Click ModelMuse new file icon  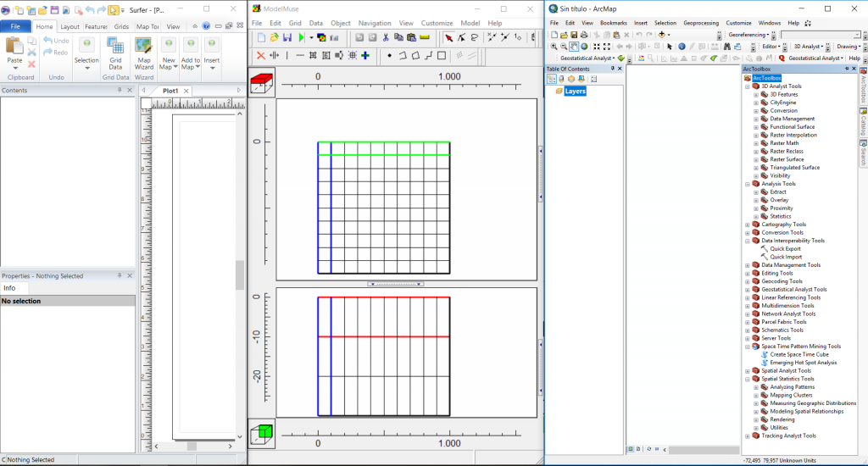click(x=261, y=37)
